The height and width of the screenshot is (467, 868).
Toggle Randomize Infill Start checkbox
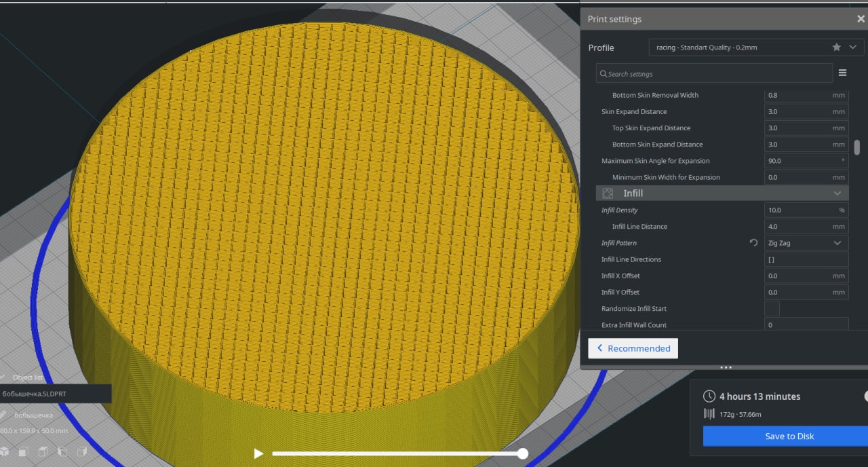(x=772, y=309)
